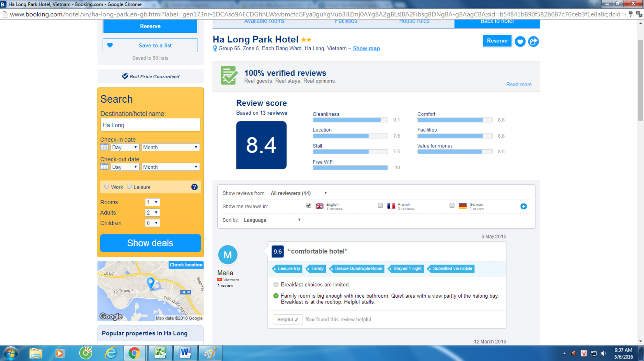This screenshot has height=361, width=644.
Task: Click the Submitted via mobile tag
Action: [x=451, y=268]
